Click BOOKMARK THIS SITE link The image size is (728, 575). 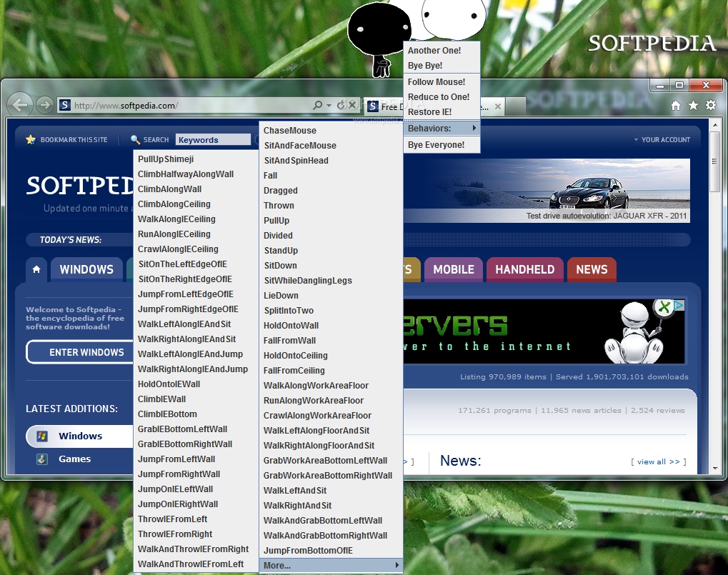74,140
